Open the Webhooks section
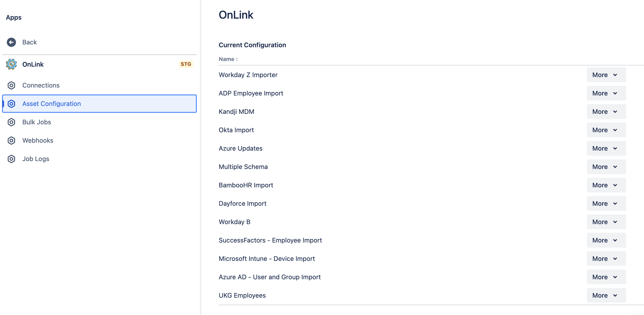 pyautogui.click(x=99, y=140)
